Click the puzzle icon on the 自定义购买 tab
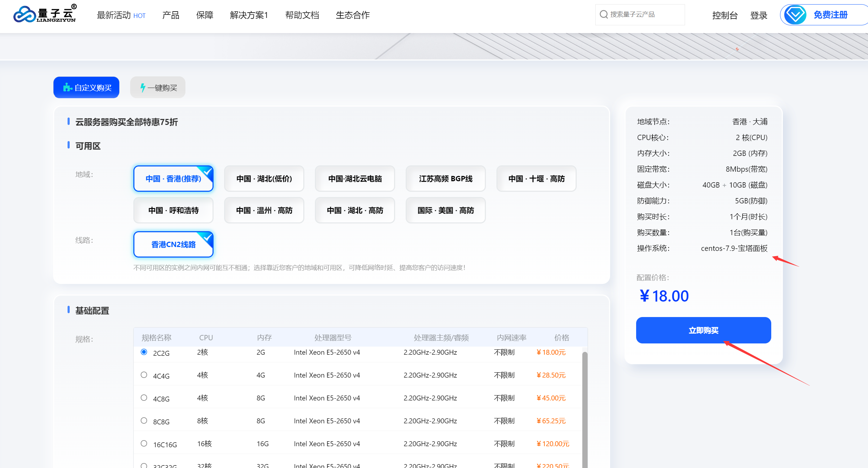868x468 pixels. tap(67, 87)
